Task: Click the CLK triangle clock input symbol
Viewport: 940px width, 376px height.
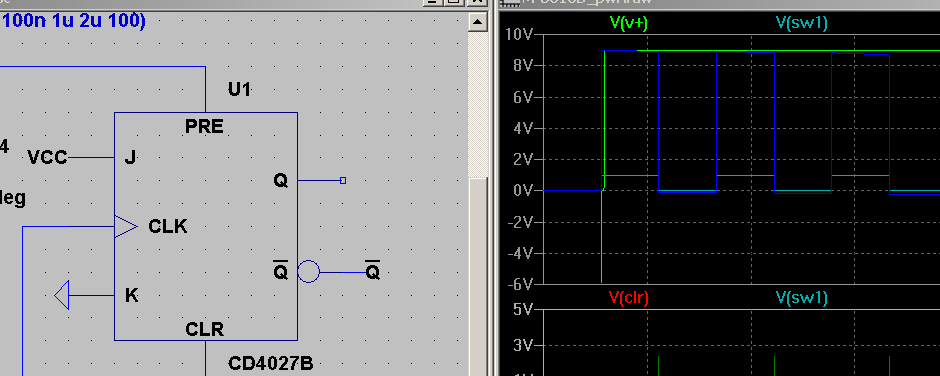Action: click(126, 227)
